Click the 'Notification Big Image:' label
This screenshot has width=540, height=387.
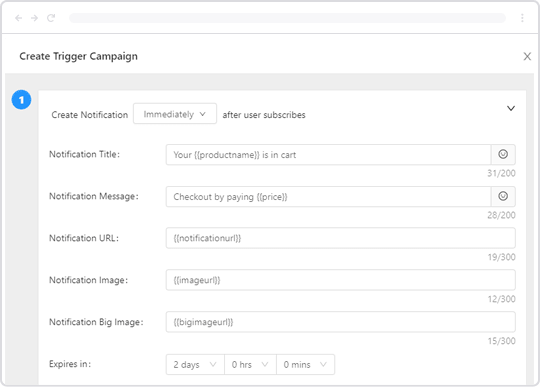click(96, 322)
